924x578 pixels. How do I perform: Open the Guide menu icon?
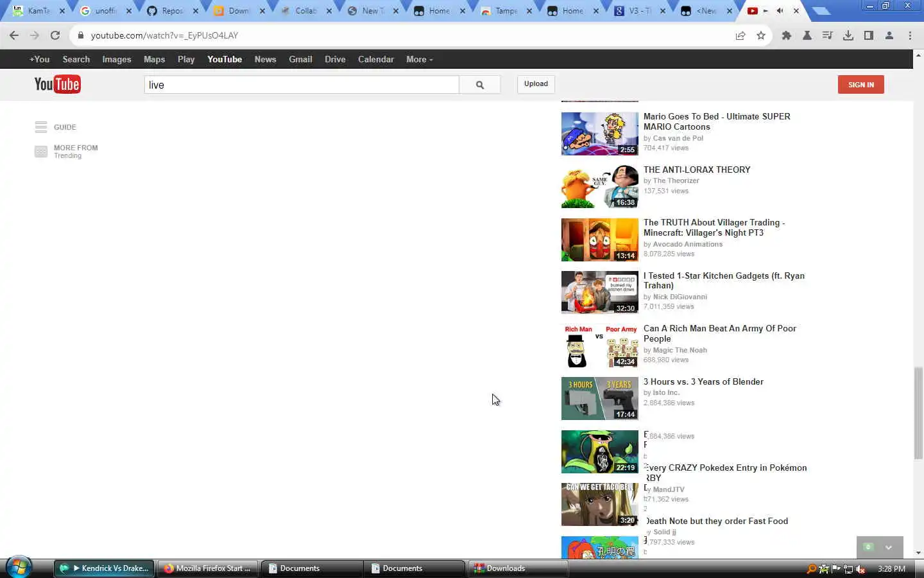click(x=41, y=127)
